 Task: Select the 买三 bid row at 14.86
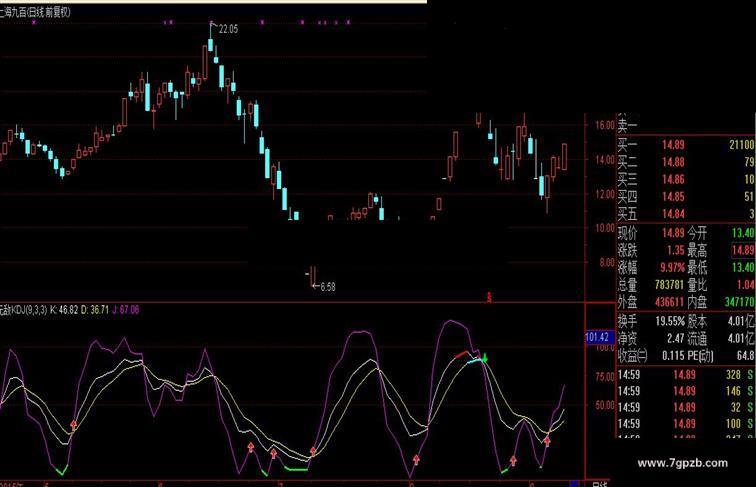686,179
